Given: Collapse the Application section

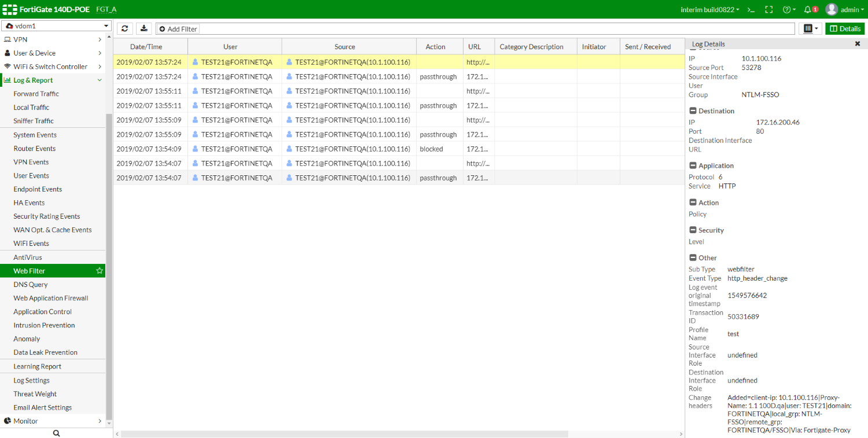Looking at the screenshot, I should (x=693, y=165).
